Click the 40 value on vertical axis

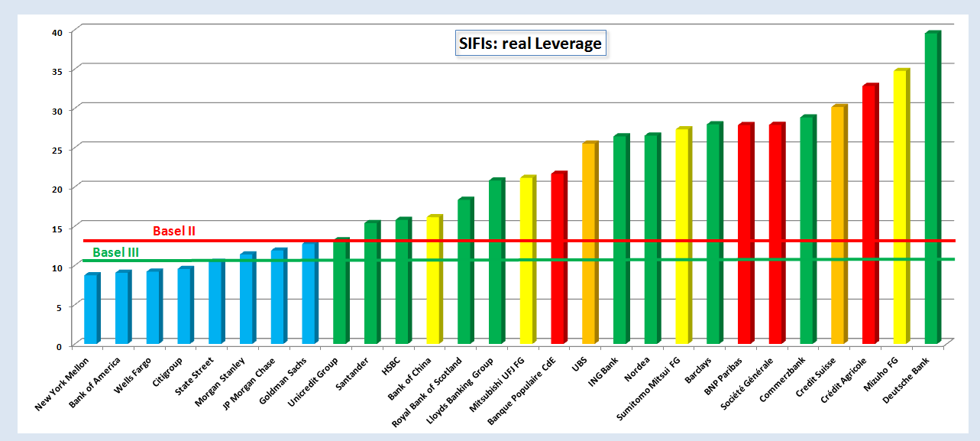[x=56, y=31]
